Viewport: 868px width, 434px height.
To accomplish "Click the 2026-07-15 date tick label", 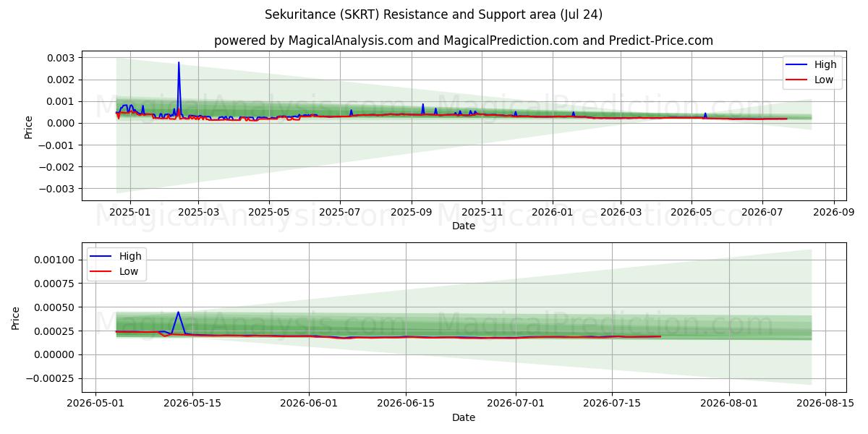I will (612, 404).
